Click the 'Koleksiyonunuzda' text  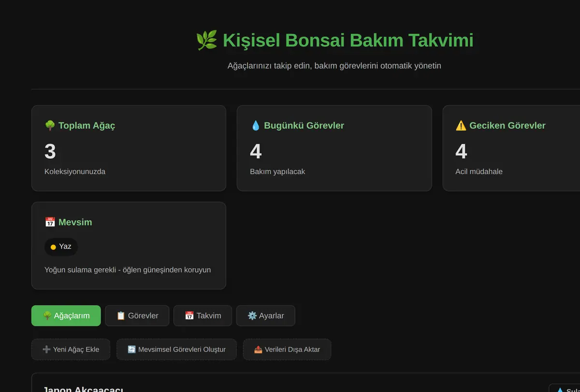[x=75, y=172]
